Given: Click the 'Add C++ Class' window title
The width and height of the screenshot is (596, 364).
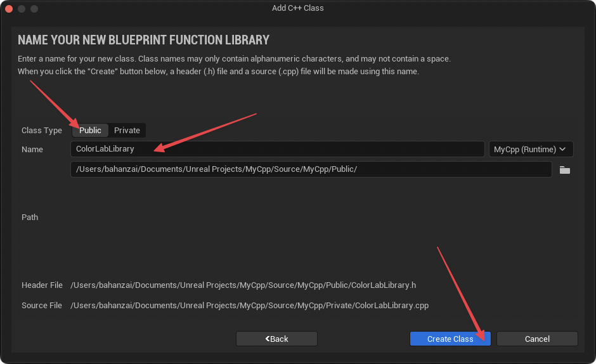Looking at the screenshot, I should pos(297,8).
